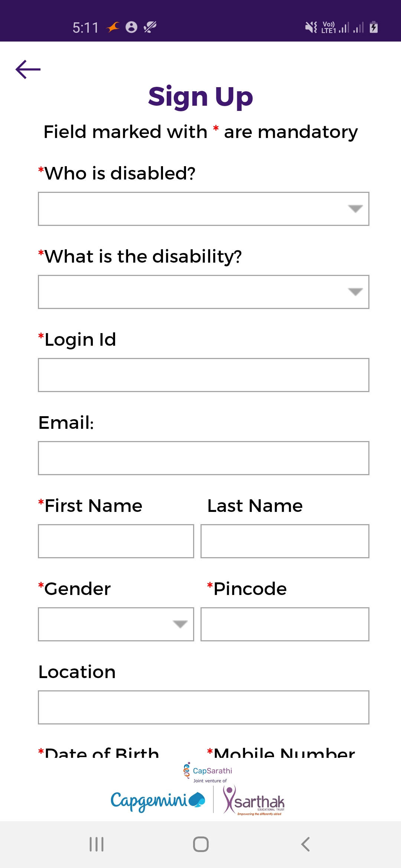Click the Sarthak Educational Trust logo
The height and width of the screenshot is (868, 401).
[x=254, y=800]
